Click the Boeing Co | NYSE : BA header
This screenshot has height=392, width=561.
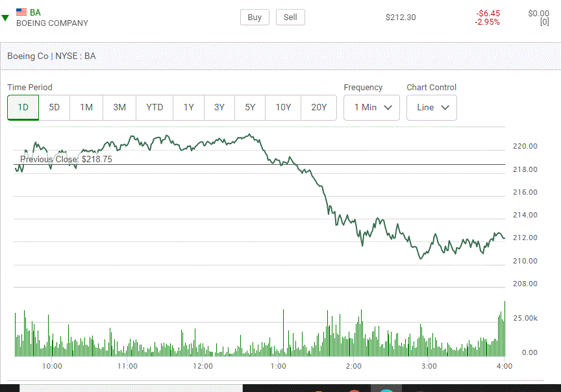coord(51,56)
